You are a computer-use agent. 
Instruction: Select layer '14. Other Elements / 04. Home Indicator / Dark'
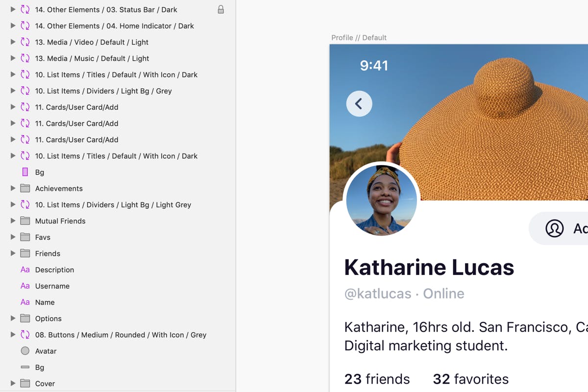click(115, 25)
